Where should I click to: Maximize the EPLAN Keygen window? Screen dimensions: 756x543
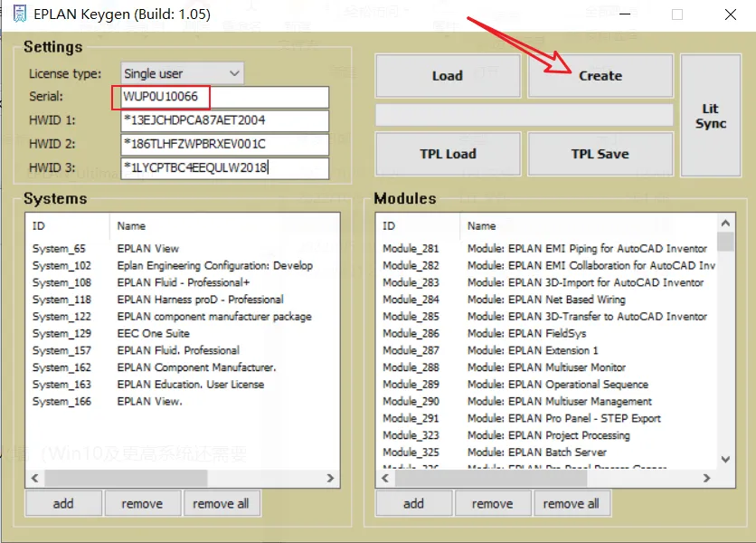click(677, 14)
